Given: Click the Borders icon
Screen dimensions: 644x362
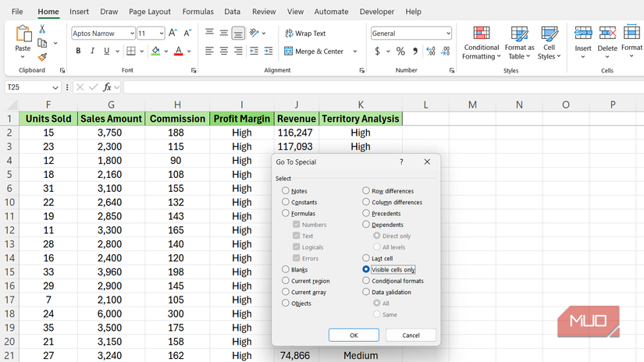Looking at the screenshot, I should [131, 51].
